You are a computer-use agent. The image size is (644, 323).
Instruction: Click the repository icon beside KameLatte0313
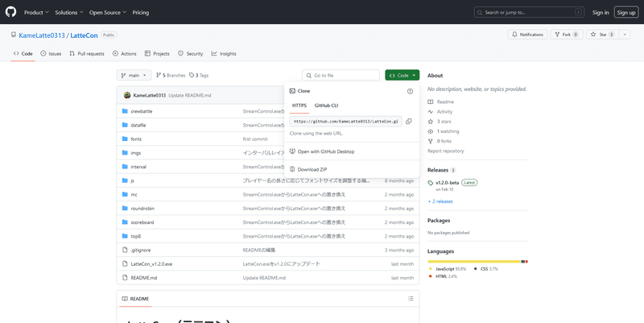tap(14, 35)
